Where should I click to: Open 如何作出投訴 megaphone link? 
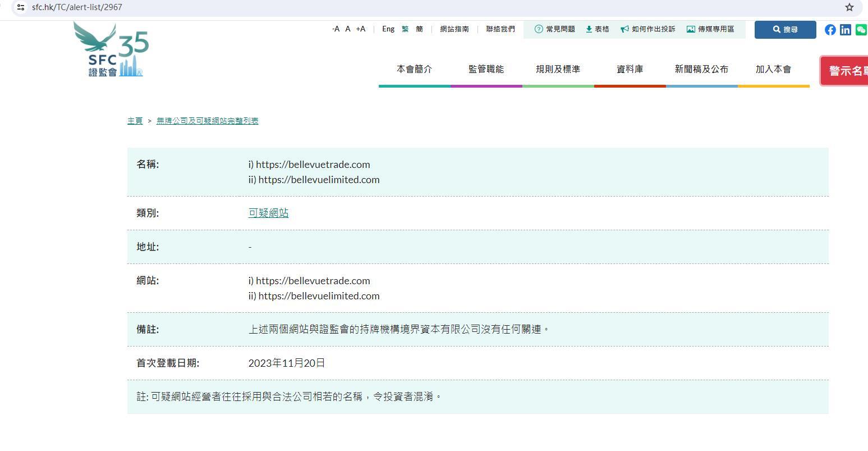pyautogui.click(x=647, y=29)
